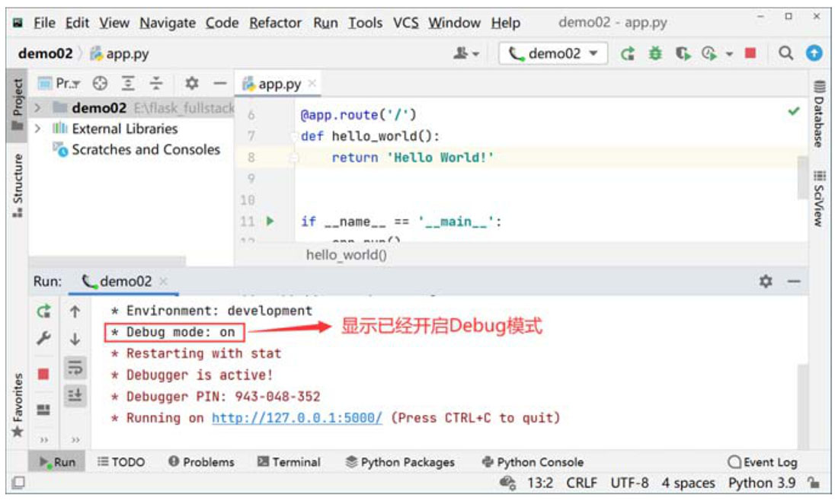Rerun demo02 in the Run panel
This screenshot has height=504, width=838.
pos(44,311)
